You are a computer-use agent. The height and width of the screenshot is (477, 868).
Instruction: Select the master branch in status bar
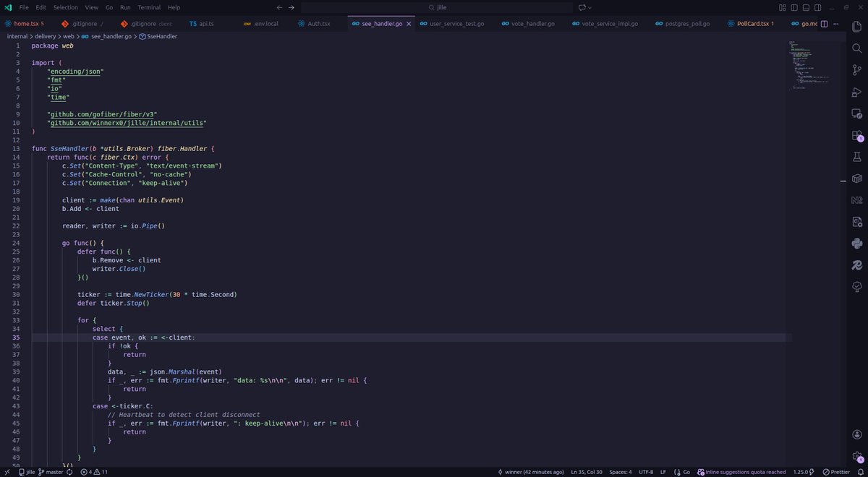(50, 472)
